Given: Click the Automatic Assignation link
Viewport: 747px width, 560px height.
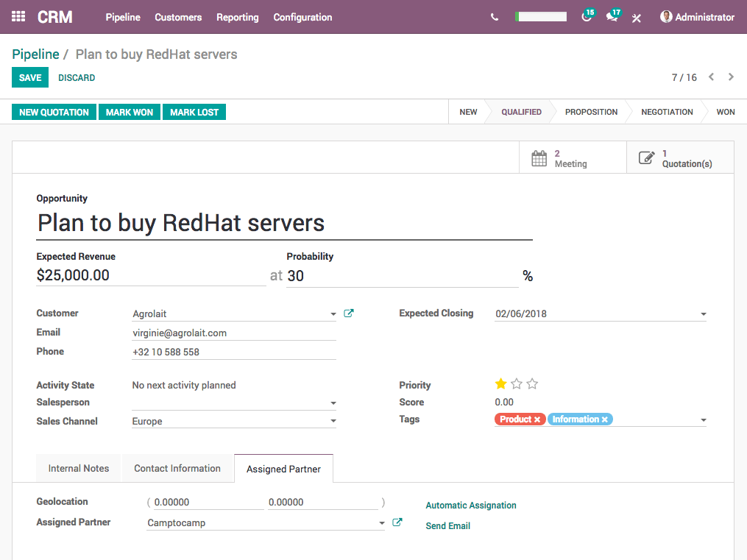Looking at the screenshot, I should (471, 506).
